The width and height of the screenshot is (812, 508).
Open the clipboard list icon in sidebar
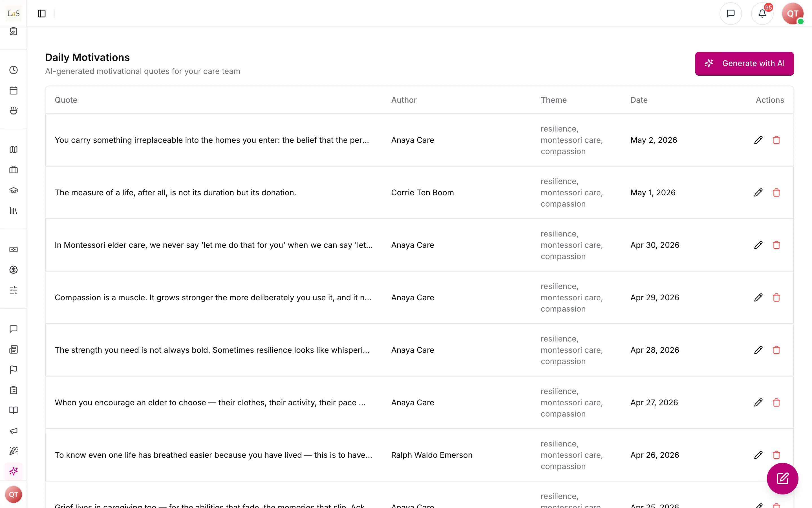14,390
